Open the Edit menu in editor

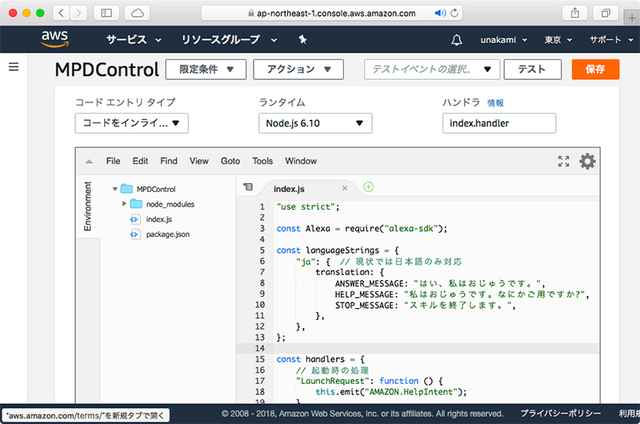[141, 161]
